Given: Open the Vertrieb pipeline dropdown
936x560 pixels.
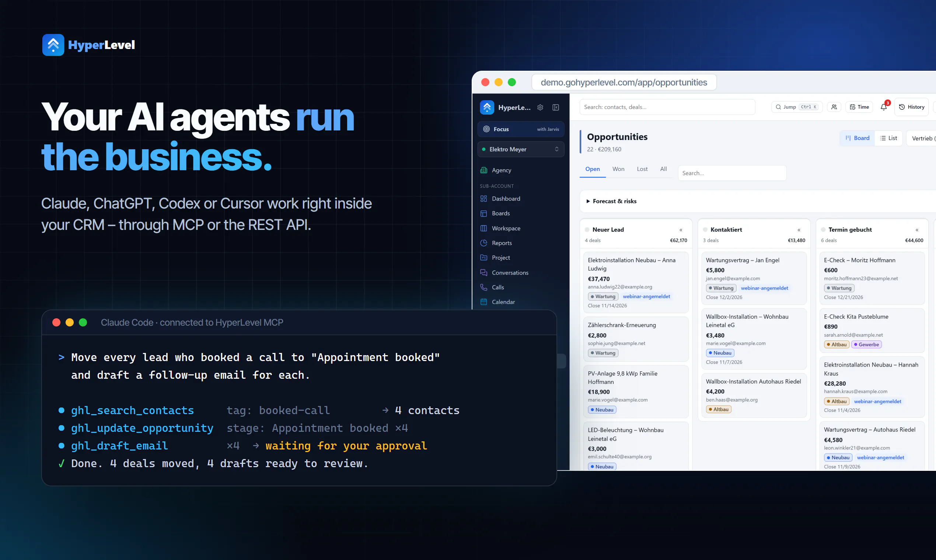Looking at the screenshot, I should click(922, 139).
